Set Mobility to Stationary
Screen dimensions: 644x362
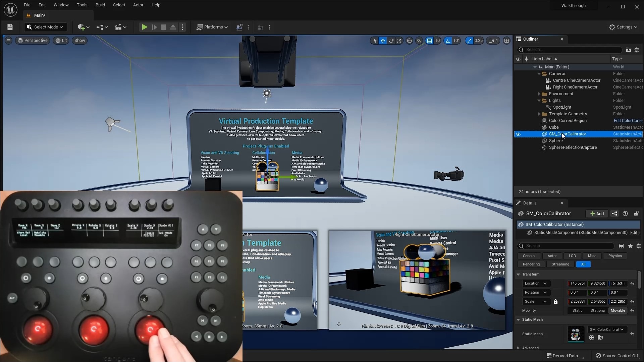(x=597, y=311)
